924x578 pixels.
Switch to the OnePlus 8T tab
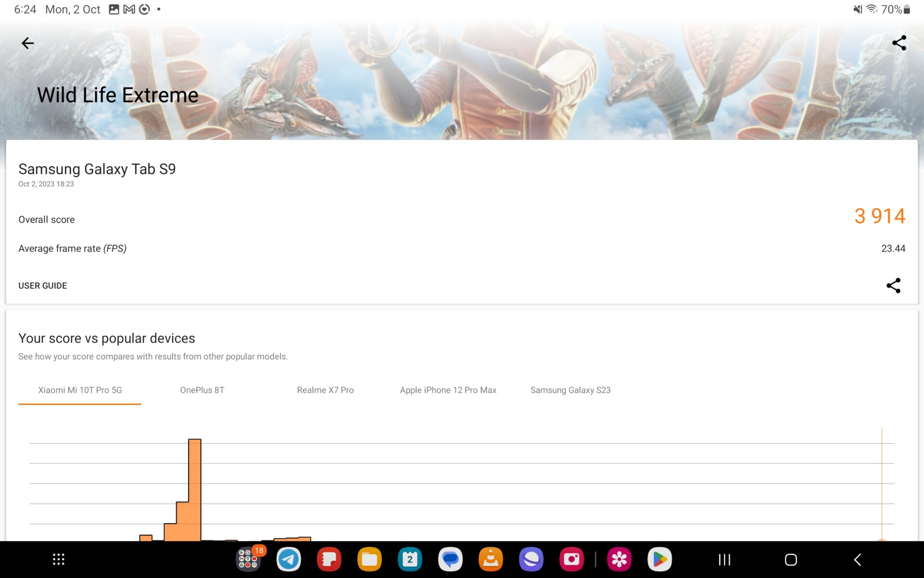tap(202, 390)
